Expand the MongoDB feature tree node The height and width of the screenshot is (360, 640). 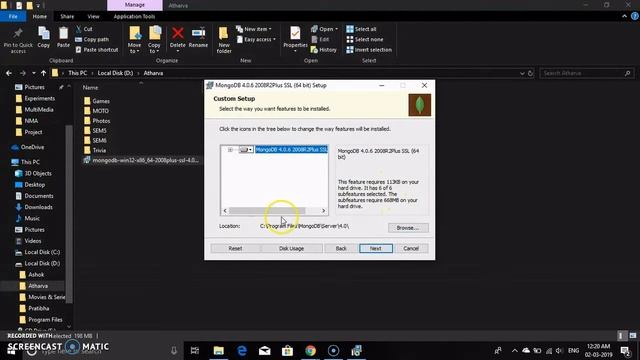click(230, 150)
